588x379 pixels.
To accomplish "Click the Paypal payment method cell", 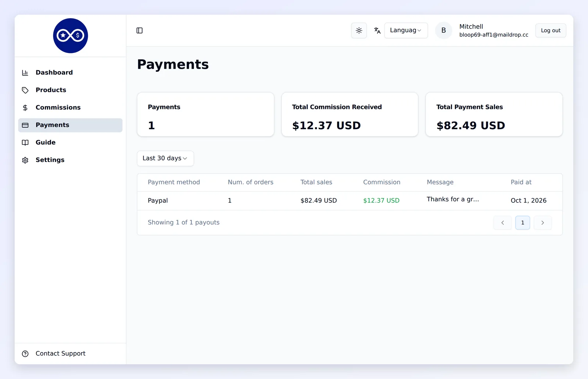I will (158, 201).
